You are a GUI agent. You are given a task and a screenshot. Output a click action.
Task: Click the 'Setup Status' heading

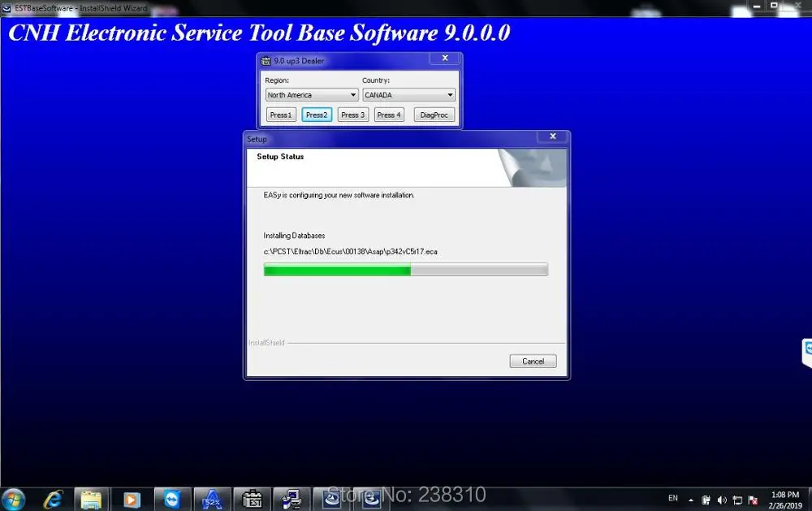coord(280,157)
